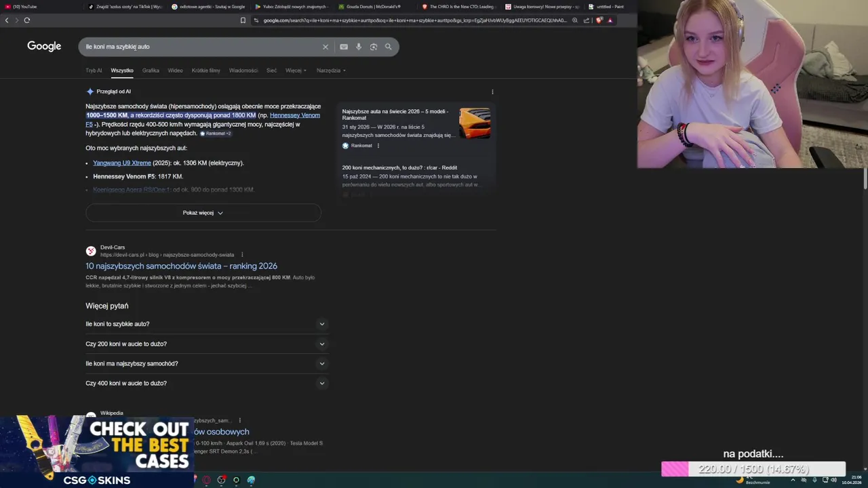This screenshot has width=868, height=488.
Task: Open Rankomat source card options dots
Action: (x=378, y=146)
